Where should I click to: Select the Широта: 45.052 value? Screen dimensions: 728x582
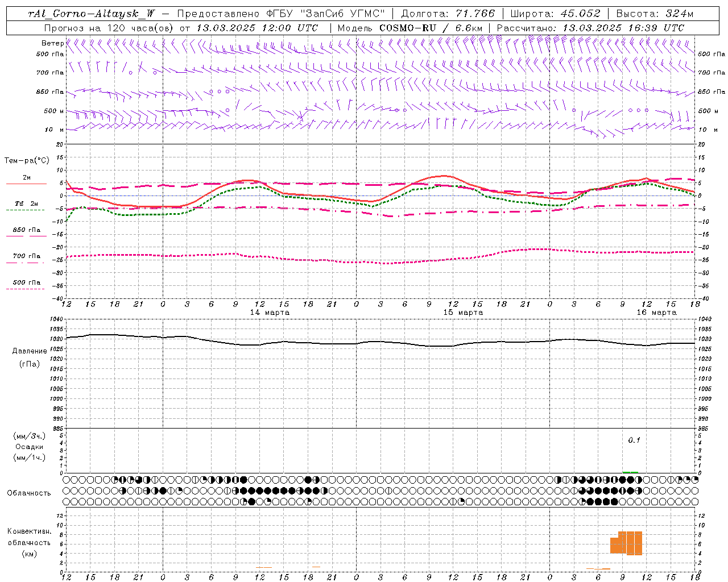click(x=555, y=14)
